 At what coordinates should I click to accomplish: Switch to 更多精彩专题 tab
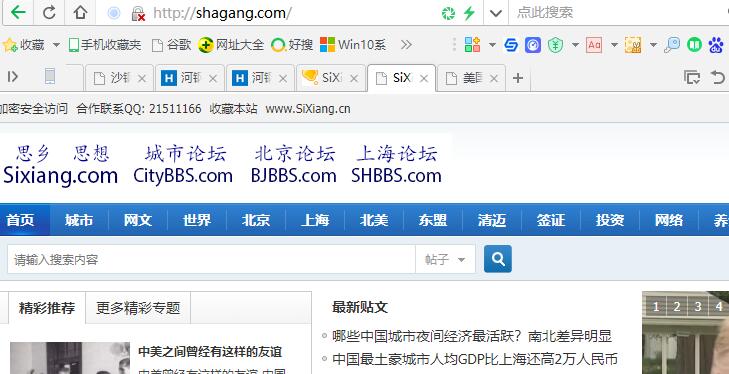(138, 307)
